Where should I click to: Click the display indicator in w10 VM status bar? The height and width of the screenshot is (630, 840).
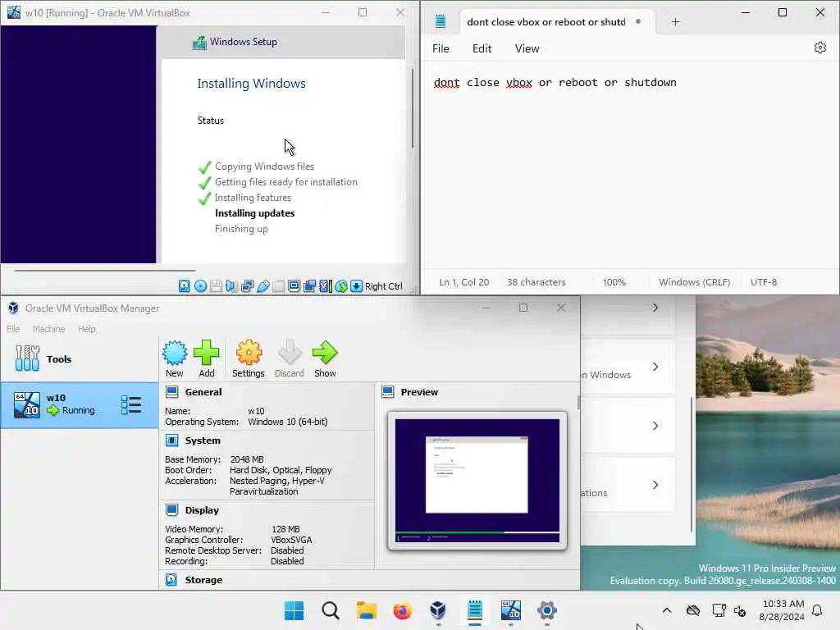[294, 286]
